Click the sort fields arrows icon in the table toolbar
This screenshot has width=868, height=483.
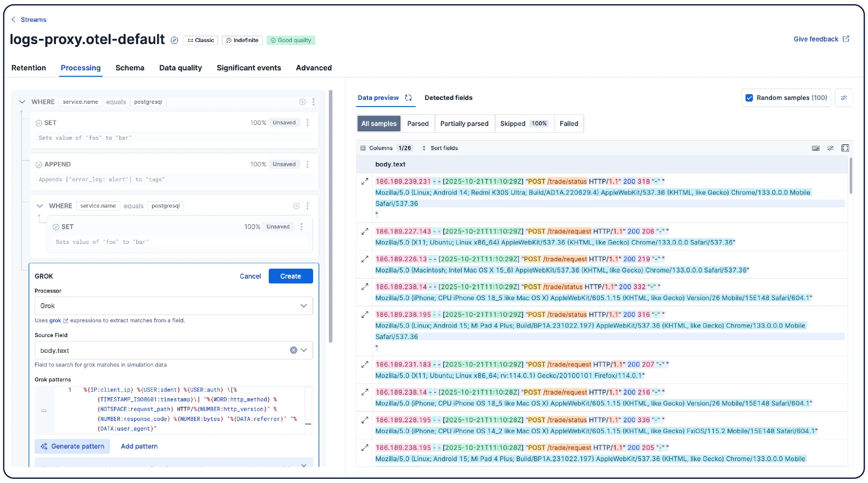coord(424,148)
